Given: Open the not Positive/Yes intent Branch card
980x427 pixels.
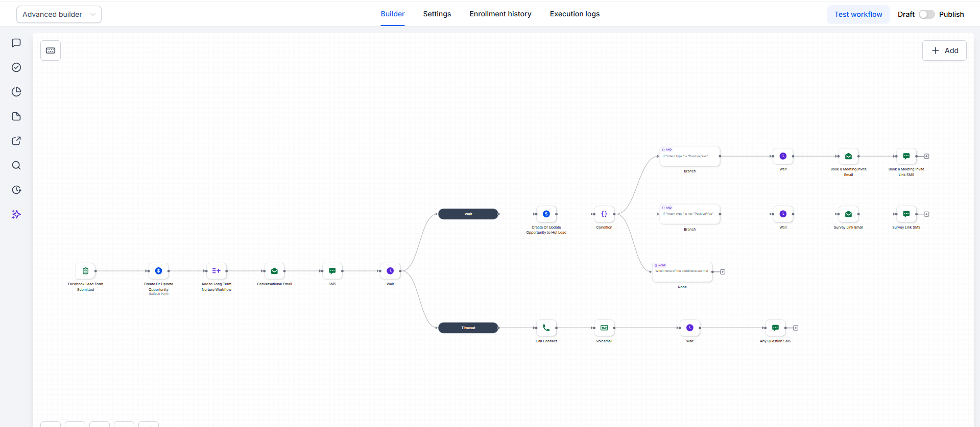Looking at the screenshot, I should coord(690,214).
